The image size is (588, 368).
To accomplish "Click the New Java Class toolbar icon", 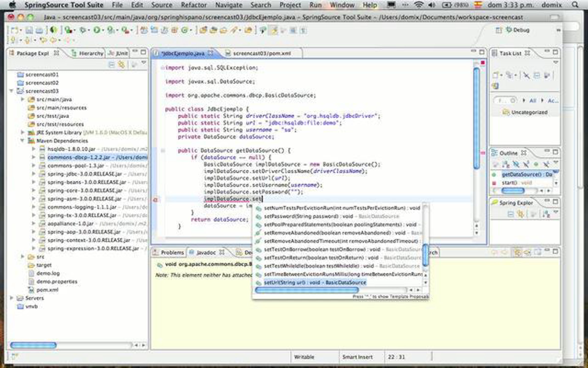I will [x=184, y=30].
